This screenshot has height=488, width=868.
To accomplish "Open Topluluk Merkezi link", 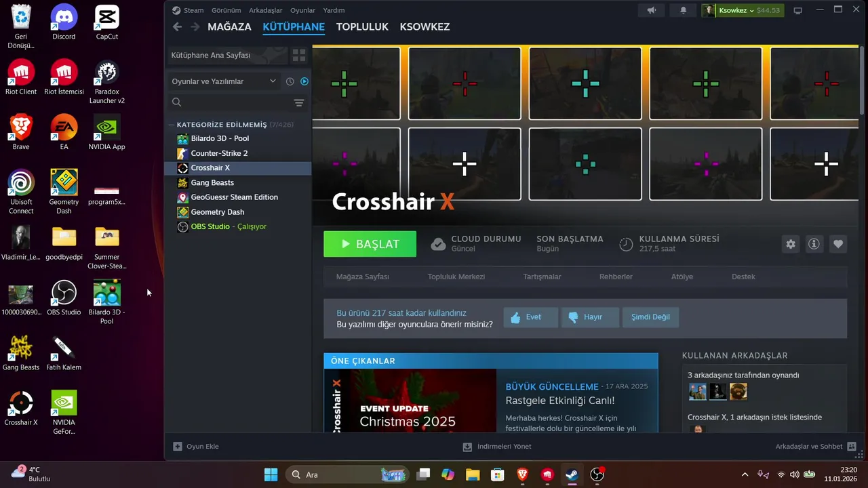I will 456,277.
